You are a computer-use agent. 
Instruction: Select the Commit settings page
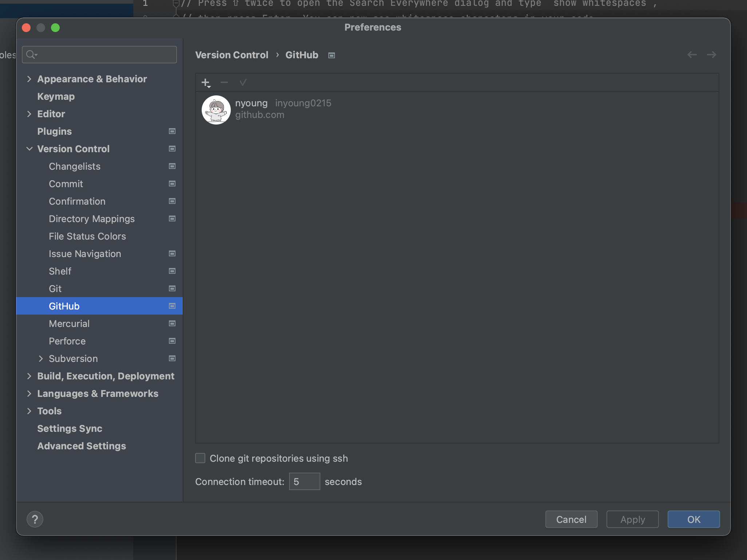pyautogui.click(x=99, y=184)
